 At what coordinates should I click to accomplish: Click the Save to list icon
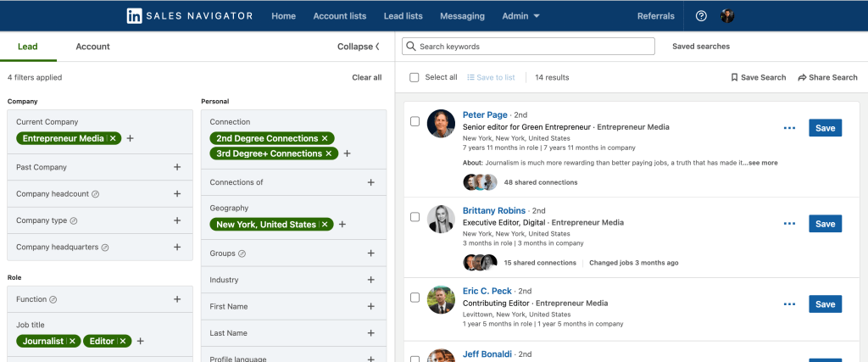coord(470,77)
